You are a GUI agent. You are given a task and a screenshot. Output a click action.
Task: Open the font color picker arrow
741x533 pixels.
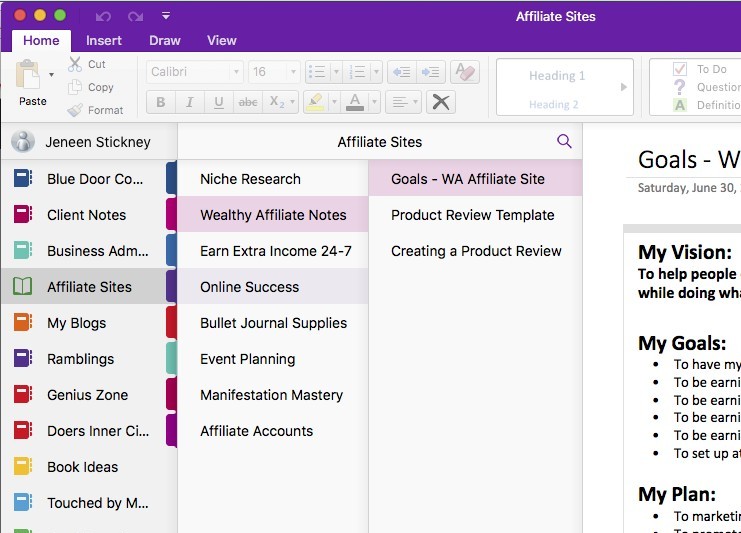tap(374, 102)
